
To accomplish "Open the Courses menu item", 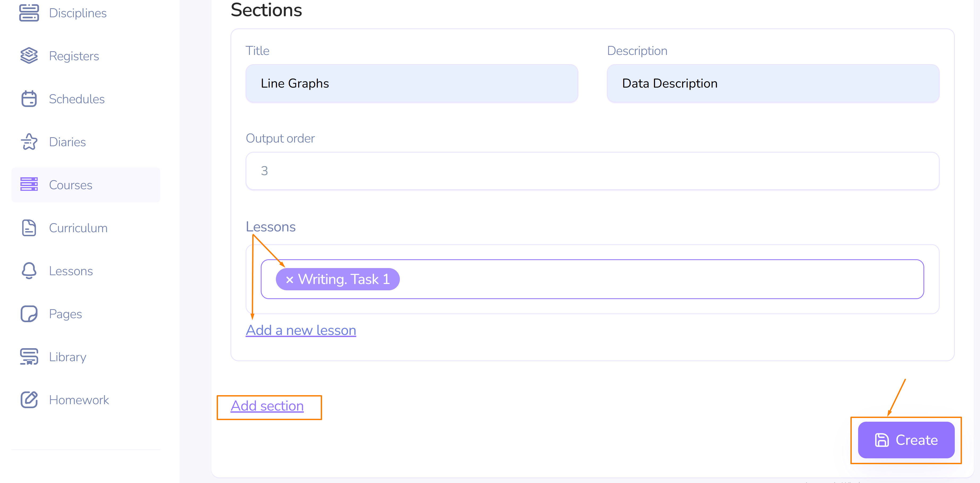I will [x=71, y=185].
